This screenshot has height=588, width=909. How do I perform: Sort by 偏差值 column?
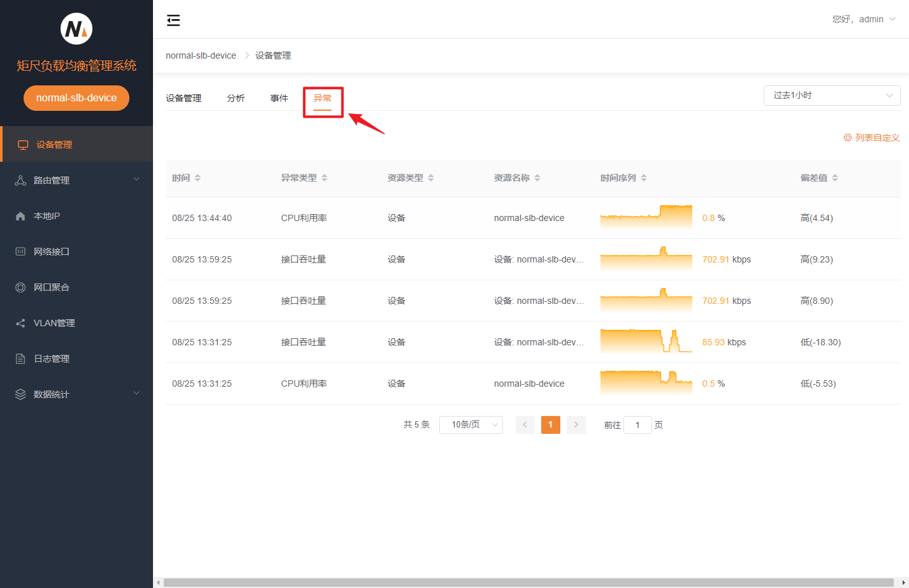[835, 178]
